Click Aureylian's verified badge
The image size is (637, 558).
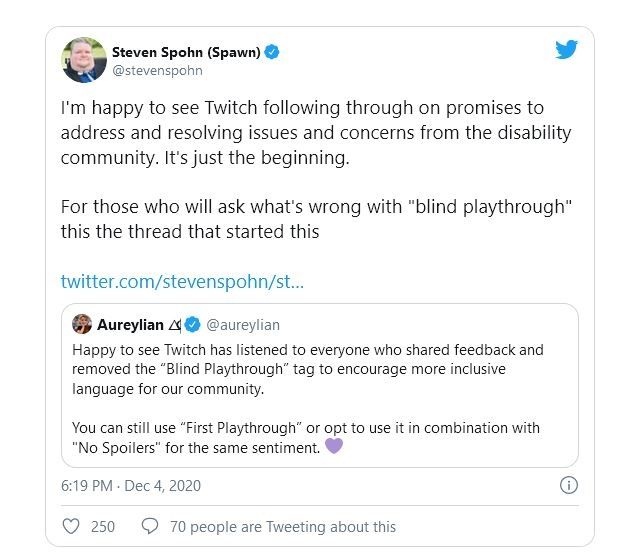(192, 324)
